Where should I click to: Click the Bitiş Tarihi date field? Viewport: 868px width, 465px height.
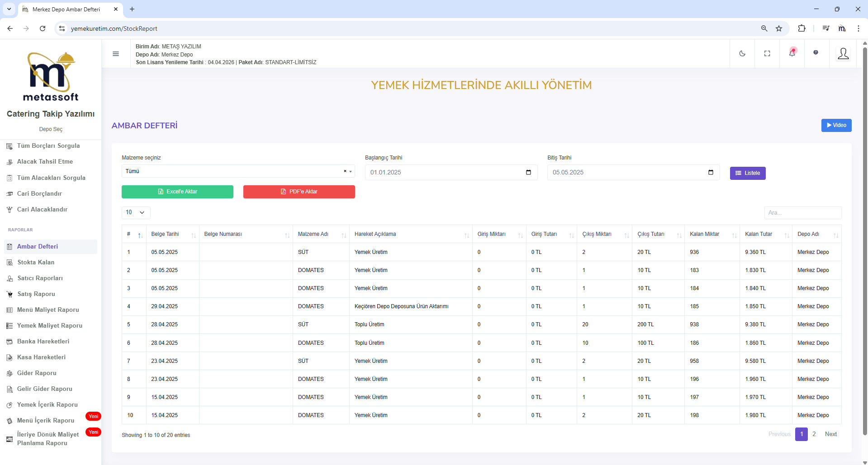point(633,172)
